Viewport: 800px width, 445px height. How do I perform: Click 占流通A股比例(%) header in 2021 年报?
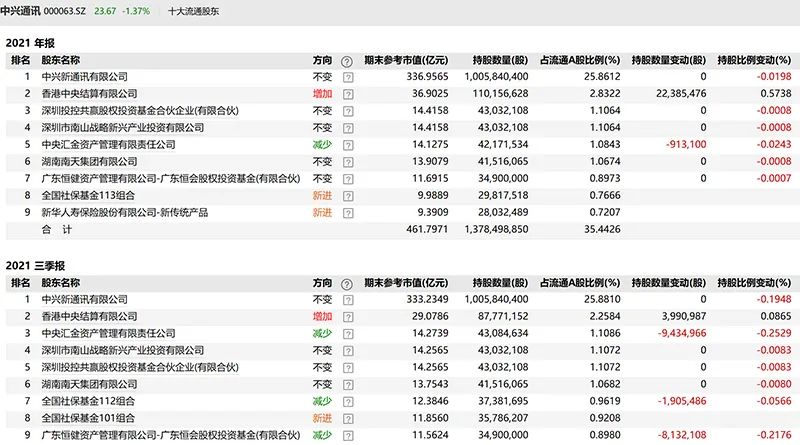pyautogui.click(x=580, y=60)
